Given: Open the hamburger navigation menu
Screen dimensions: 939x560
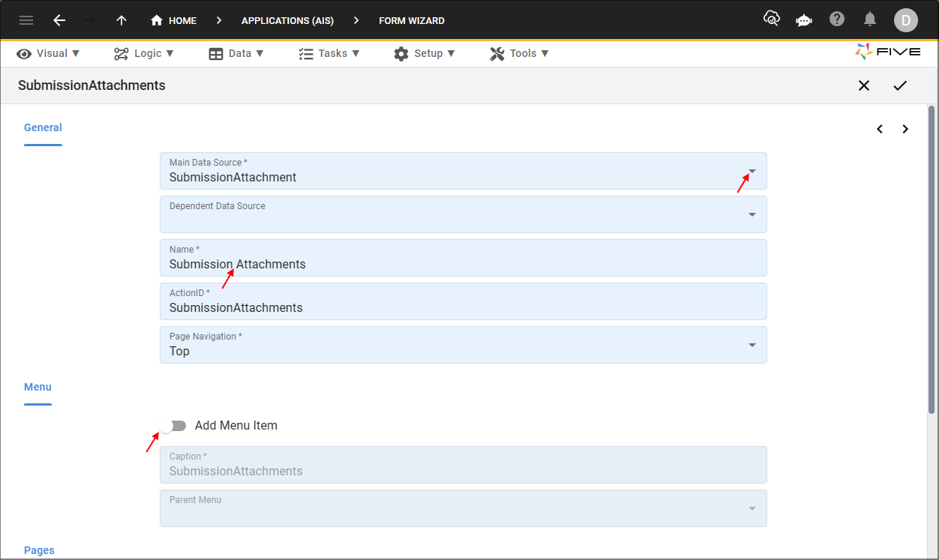Looking at the screenshot, I should (26, 19).
